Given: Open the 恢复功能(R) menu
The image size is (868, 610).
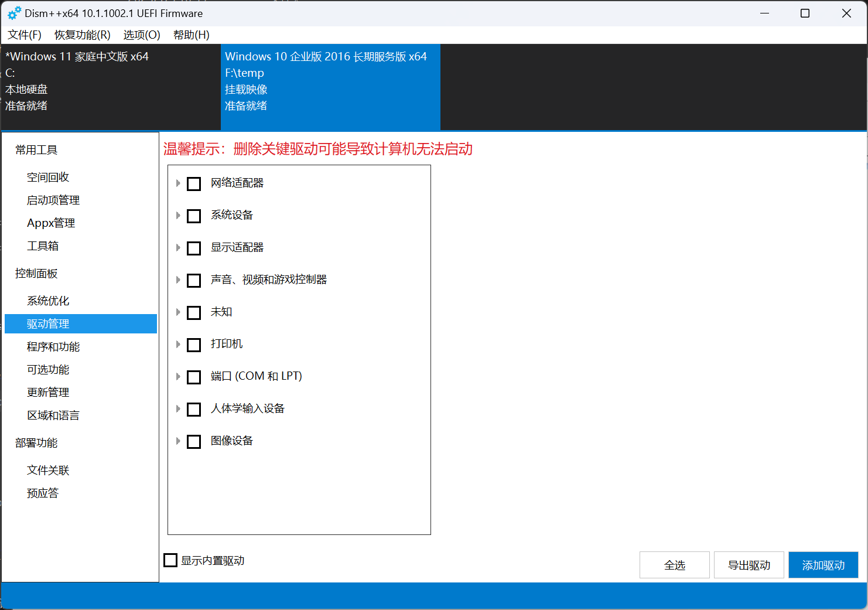Looking at the screenshot, I should click(x=82, y=35).
